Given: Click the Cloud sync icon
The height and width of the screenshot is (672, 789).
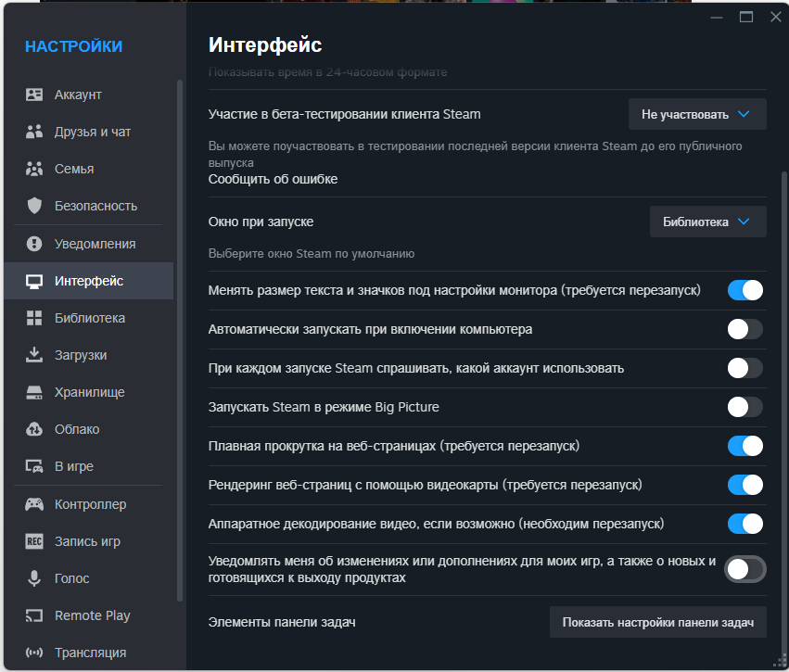Looking at the screenshot, I should (34, 429).
